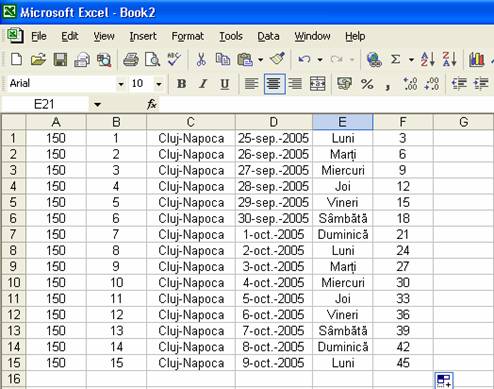Toggle Center alignment
Image resolution: width=494 pixels, height=389 pixels.
pyautogui.click(x=274, y=84)
